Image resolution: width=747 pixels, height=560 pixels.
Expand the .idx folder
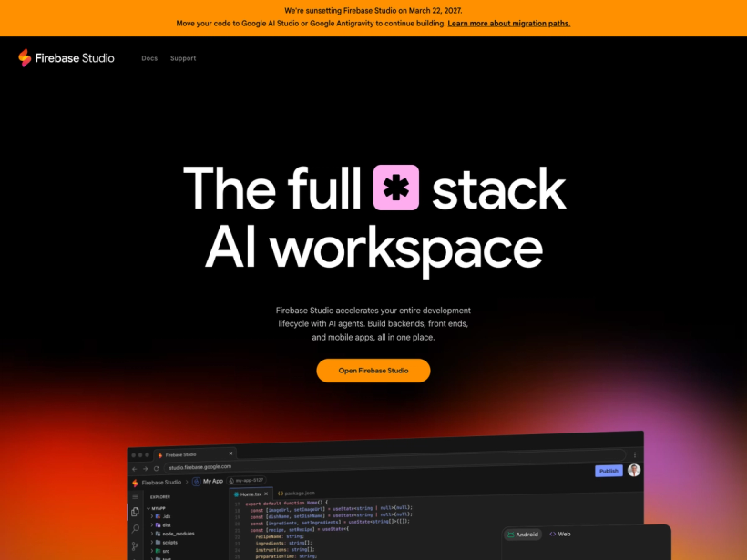coord(162,516)
